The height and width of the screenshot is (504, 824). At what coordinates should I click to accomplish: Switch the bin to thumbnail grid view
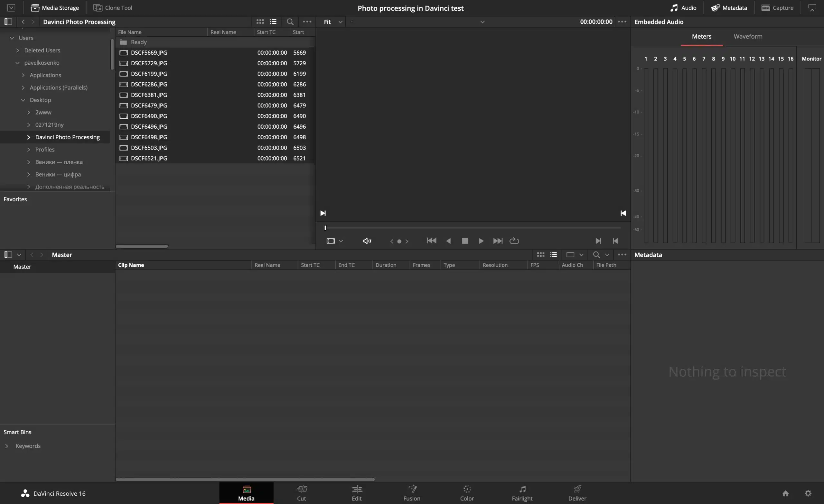coord(260,22)
